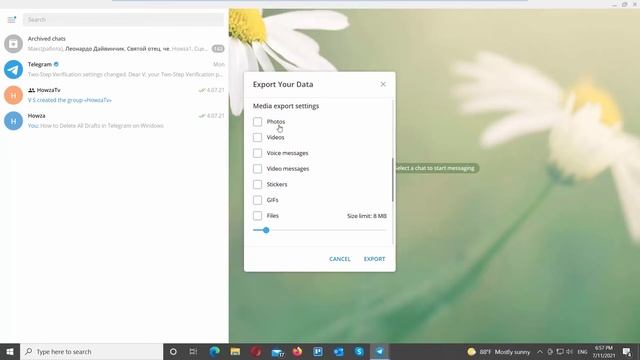Open the HowzaTv group chat avatar
The image size is (640, 360).
click(13, 95)
